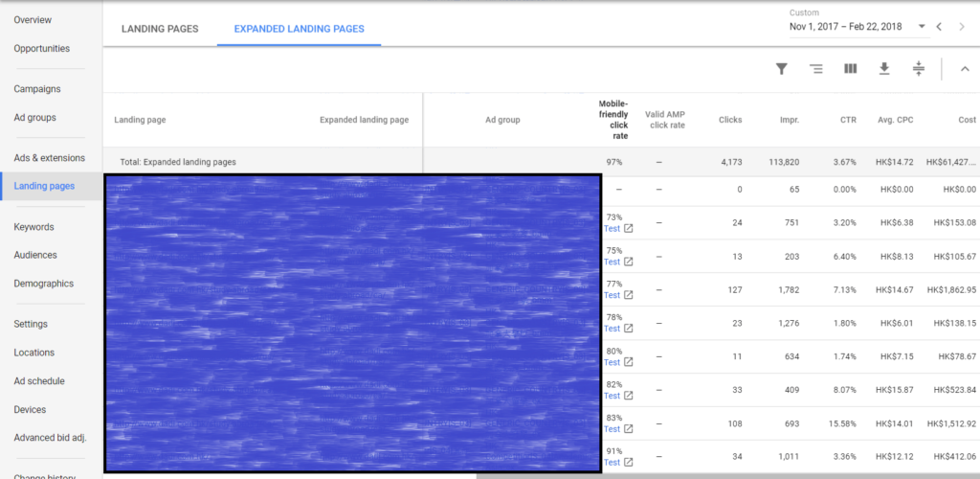Open Keywords in the sidebar
This screenshot has width=980, height=479.
(34, 227)
